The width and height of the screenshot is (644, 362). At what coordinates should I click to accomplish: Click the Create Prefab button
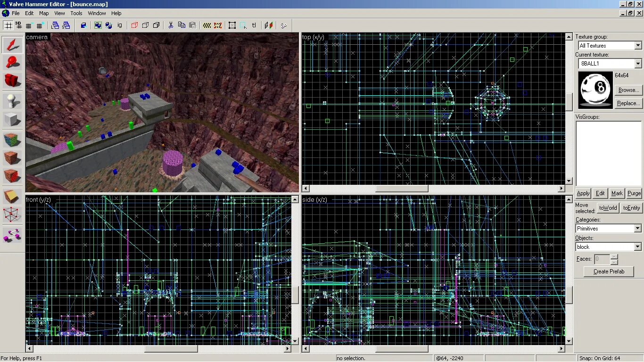pyautogui.click(x=609, y=271)
